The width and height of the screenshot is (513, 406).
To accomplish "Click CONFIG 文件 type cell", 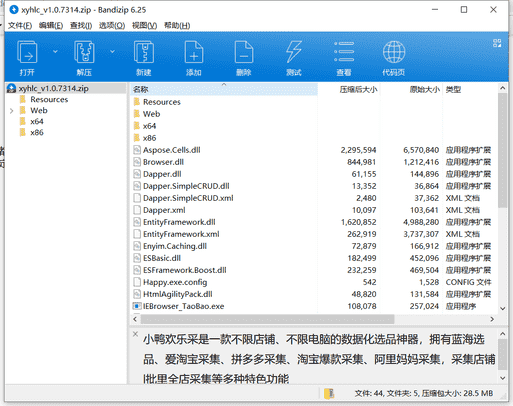I will 468,282.
